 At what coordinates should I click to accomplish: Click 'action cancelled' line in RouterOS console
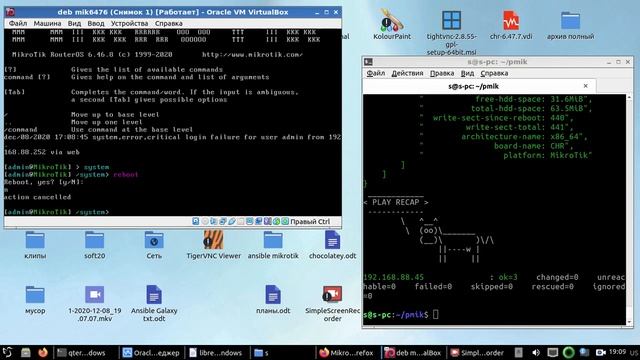38,197
